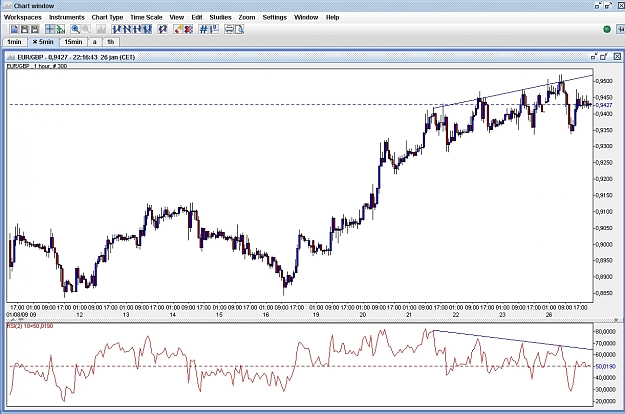Image resolution: width=625 pixels, height=414 pixels.
Task: Click the Chart window title icon
Action: tap(7, 6)
